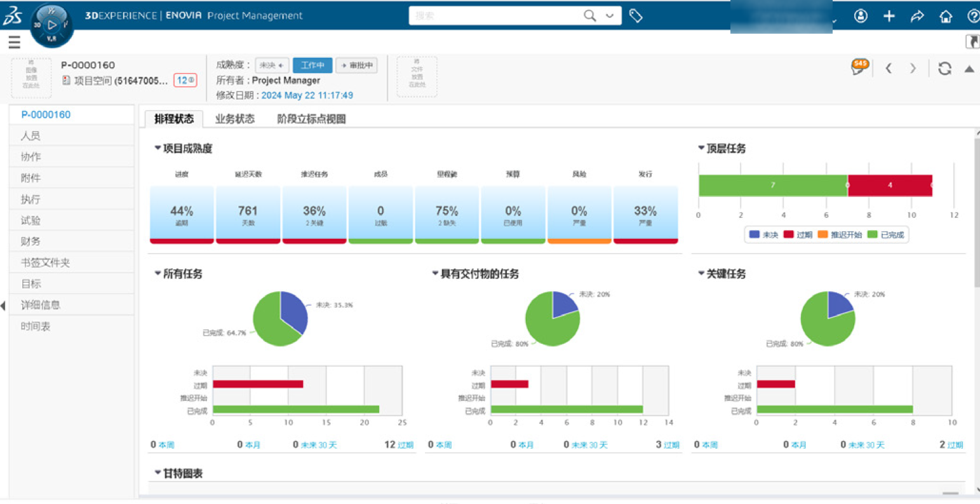Open the chat bubble with 545 badge
Viewport: 980px width, 504px height.
click(x=859, y=67)
